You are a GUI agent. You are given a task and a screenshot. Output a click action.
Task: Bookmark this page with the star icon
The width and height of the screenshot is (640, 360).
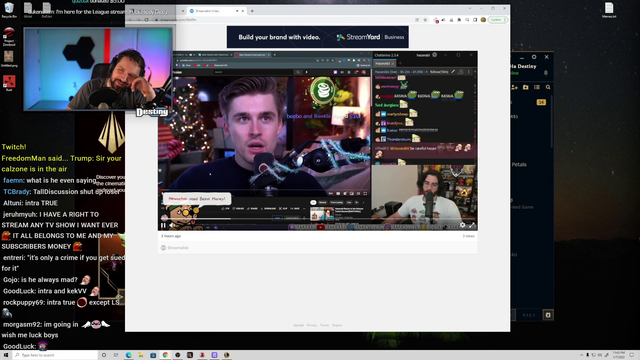click(x=425, y=20)
